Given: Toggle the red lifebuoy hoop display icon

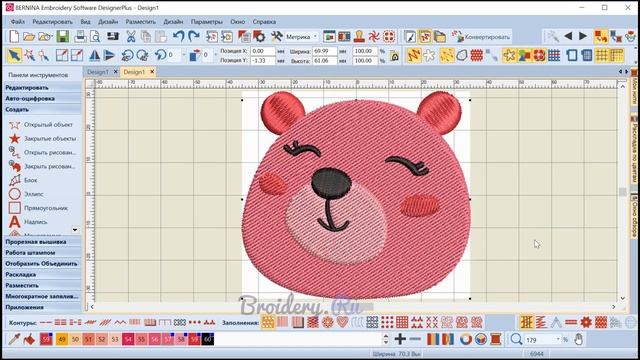Looking at the screenshot, I should pos(539,55).
